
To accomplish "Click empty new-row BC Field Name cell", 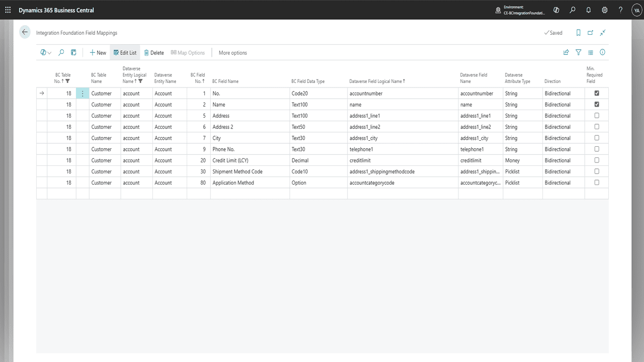I will (250, 194).
